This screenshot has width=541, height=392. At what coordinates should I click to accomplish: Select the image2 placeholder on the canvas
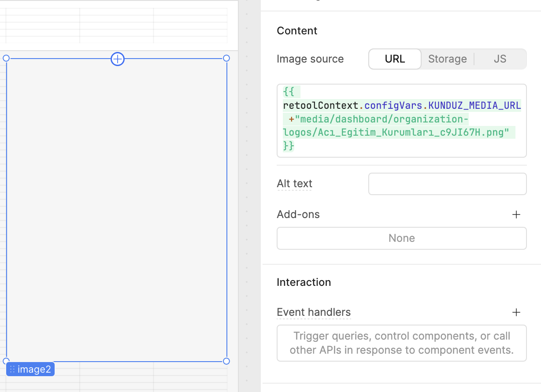pyautogui.click(x=117, y=210)
